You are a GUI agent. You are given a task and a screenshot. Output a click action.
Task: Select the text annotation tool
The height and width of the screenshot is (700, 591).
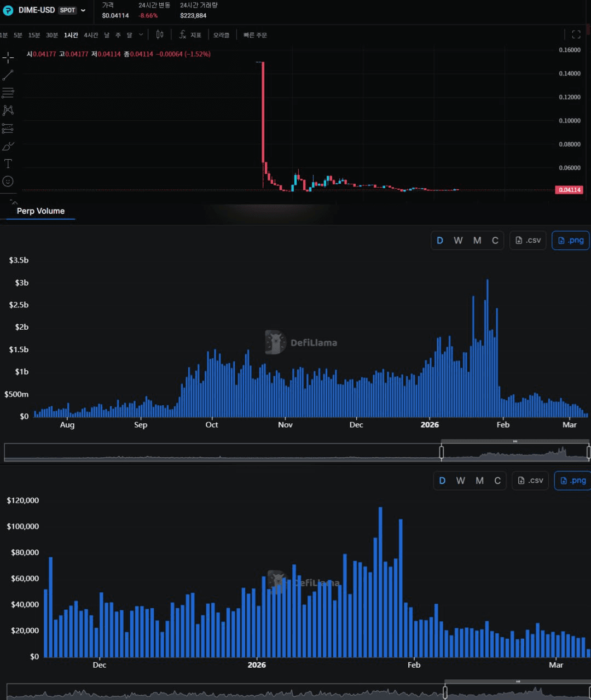tap(8, 164)
